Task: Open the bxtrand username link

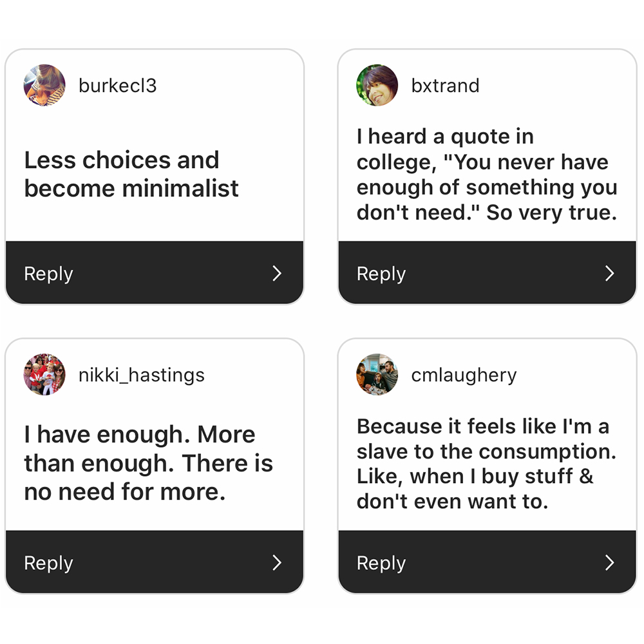Action: coord(445,86)
